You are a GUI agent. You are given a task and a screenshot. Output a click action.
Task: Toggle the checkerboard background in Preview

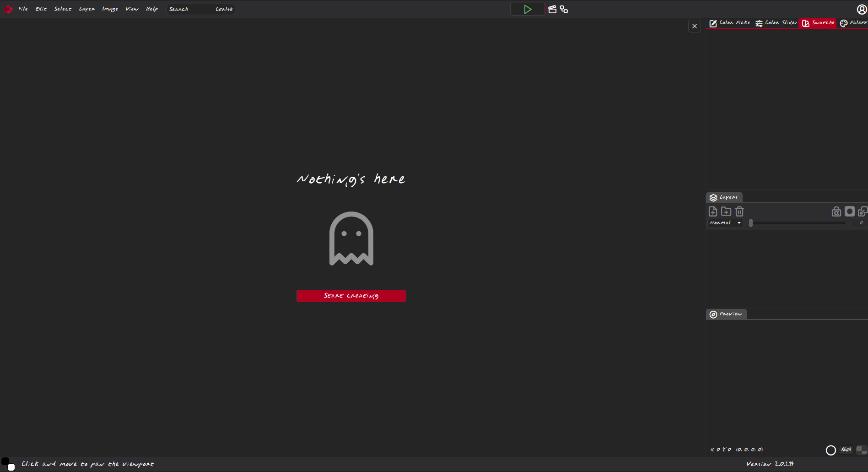[862, 450]
